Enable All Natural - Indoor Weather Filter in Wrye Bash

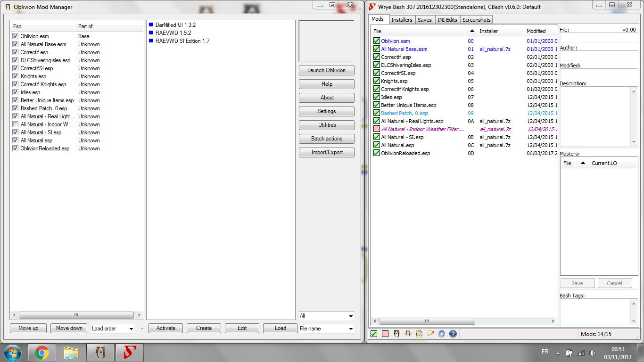tap(376, 129)
